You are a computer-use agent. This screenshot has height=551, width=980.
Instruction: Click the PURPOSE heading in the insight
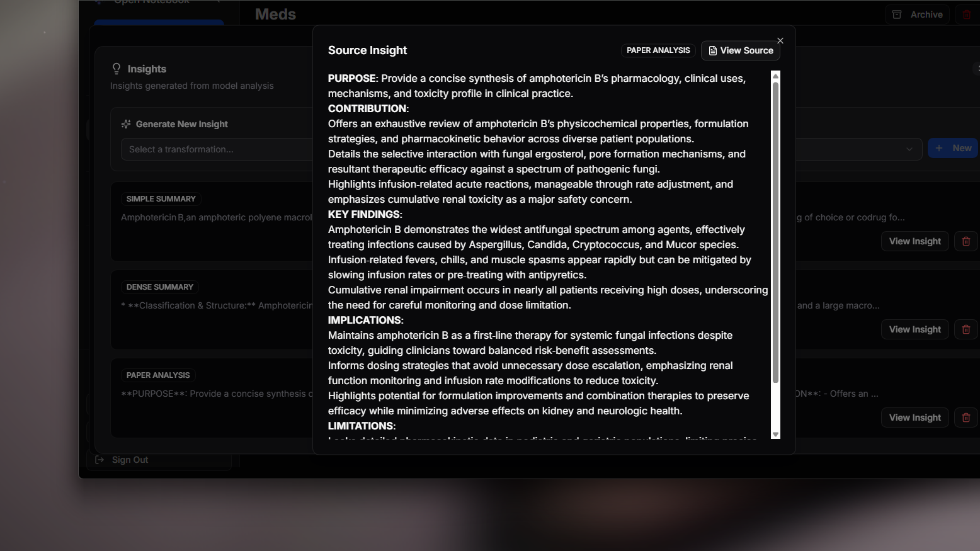(x=352, y=79)
